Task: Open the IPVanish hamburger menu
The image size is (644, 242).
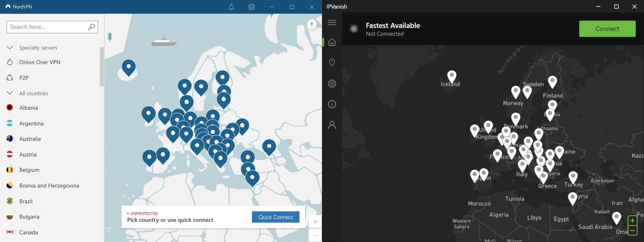Action: coord(332,23)
